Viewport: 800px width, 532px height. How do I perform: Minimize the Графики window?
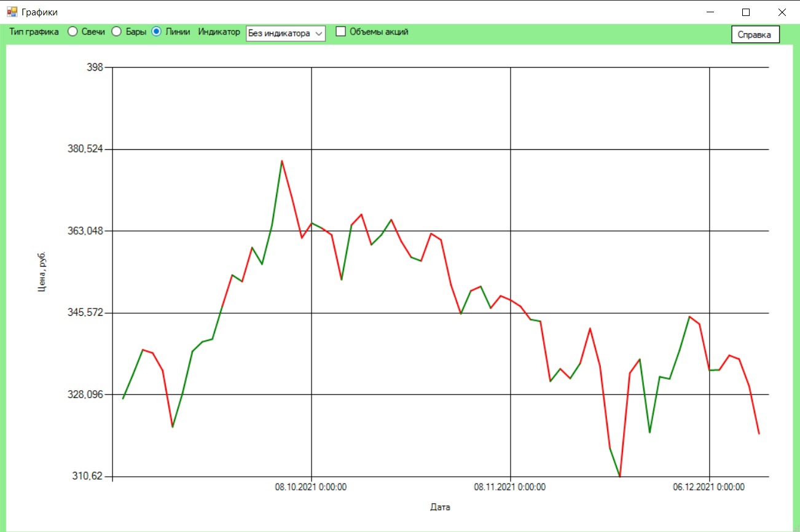point(711,12)
